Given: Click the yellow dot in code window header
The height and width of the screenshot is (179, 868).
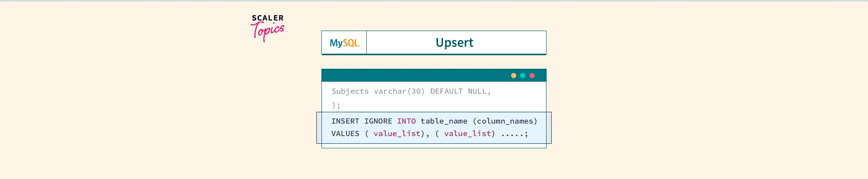Looking at the screenshot, I should pos(513,76).
